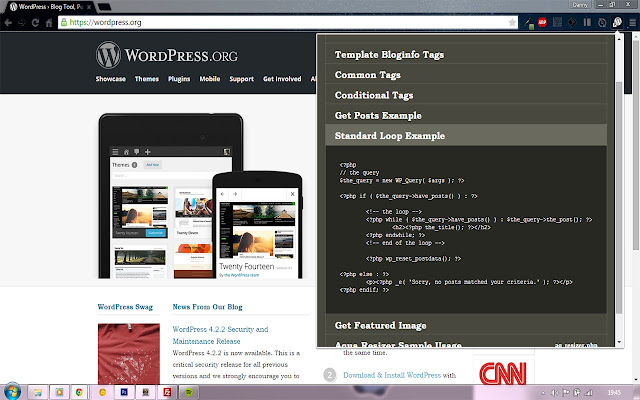Viewport: 640px width, 400px height.
Task: Expand the Get Posts Example section
Action: [466, 116]
